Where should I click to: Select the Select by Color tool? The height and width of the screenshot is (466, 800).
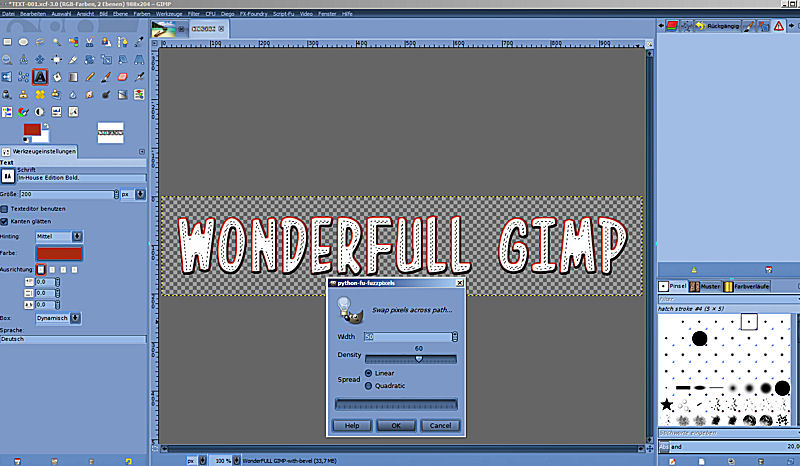(73, 42)
